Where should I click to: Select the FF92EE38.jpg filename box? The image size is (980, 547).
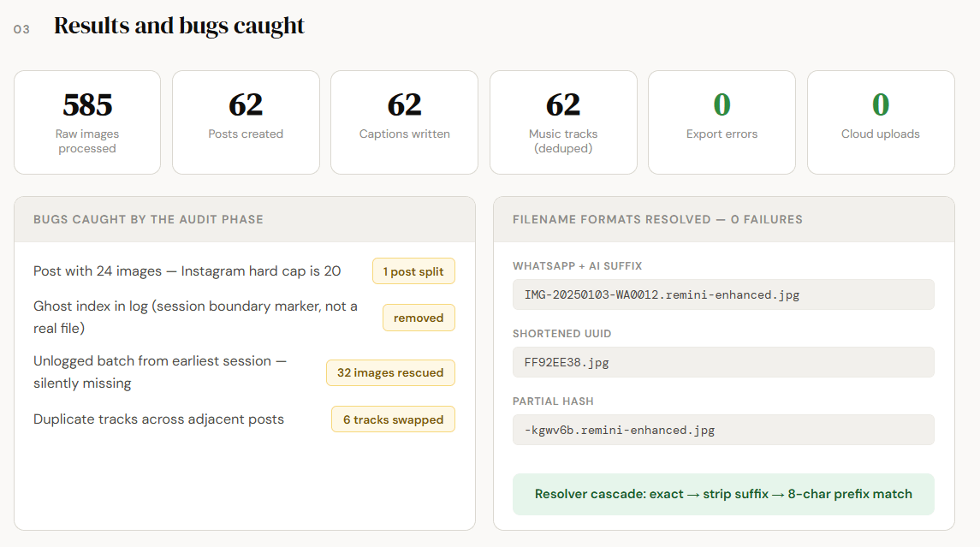click(x=723, y=362)
